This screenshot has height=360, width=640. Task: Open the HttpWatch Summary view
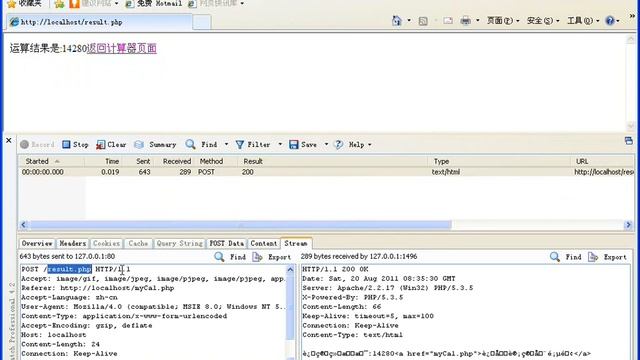click(x=155, y=144)
